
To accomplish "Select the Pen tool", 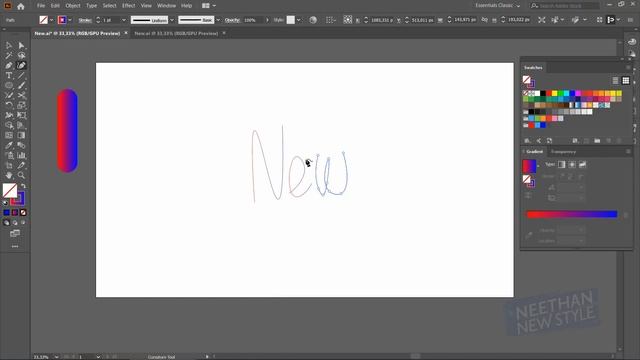I will click(9, 65).
